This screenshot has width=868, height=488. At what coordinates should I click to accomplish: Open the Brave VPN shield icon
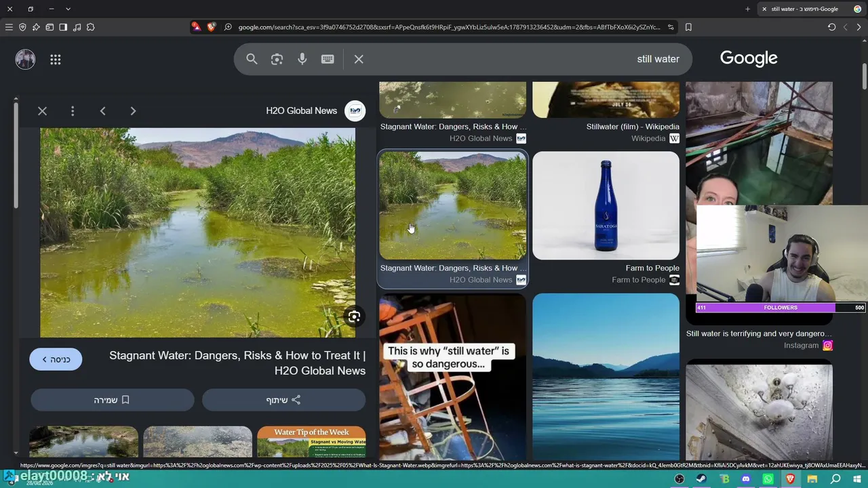22,27
